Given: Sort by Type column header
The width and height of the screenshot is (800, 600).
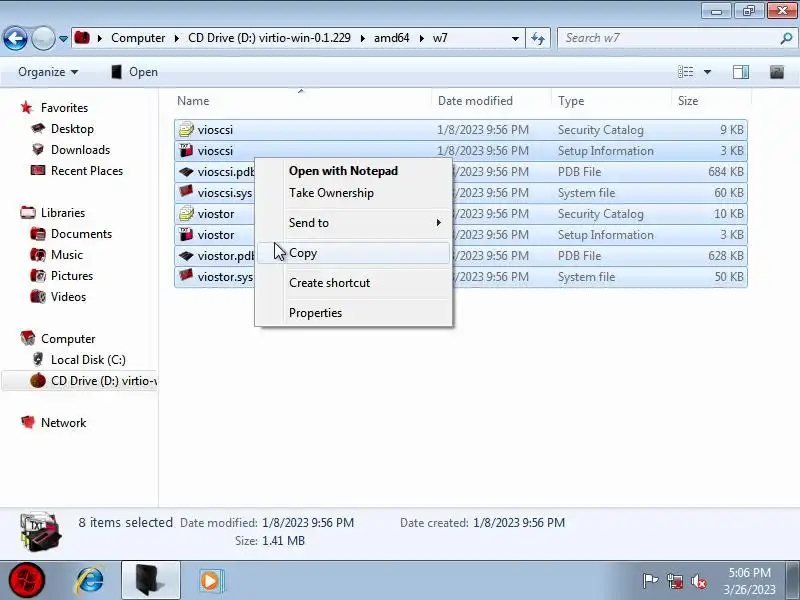Looking at the screenshot, I should click(611, 101).
